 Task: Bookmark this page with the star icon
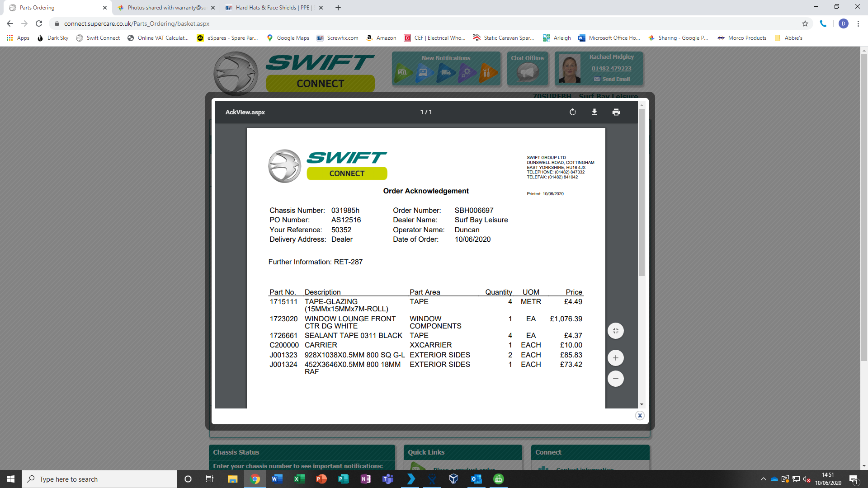click(805, 23)
